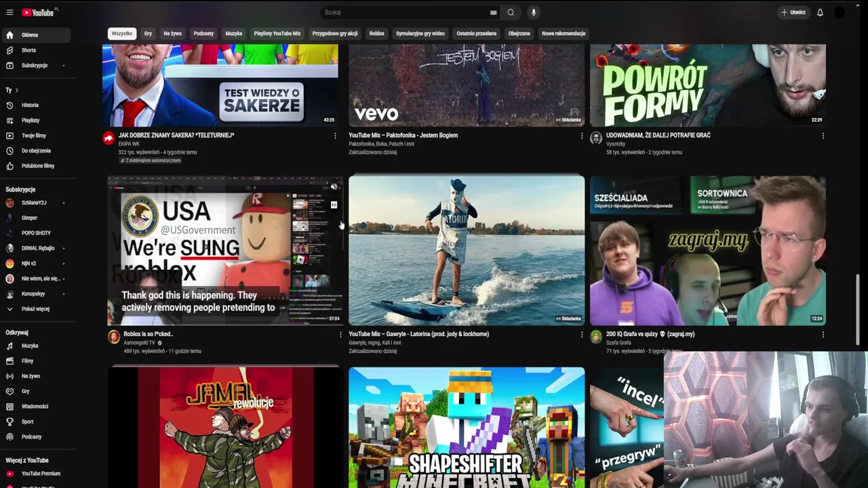Image resolution: width=868 pixels, height=488 pixels.
Task: Open the TEST WIEDZY O SAKERZE thumbnail
Action: pos(220,85)
